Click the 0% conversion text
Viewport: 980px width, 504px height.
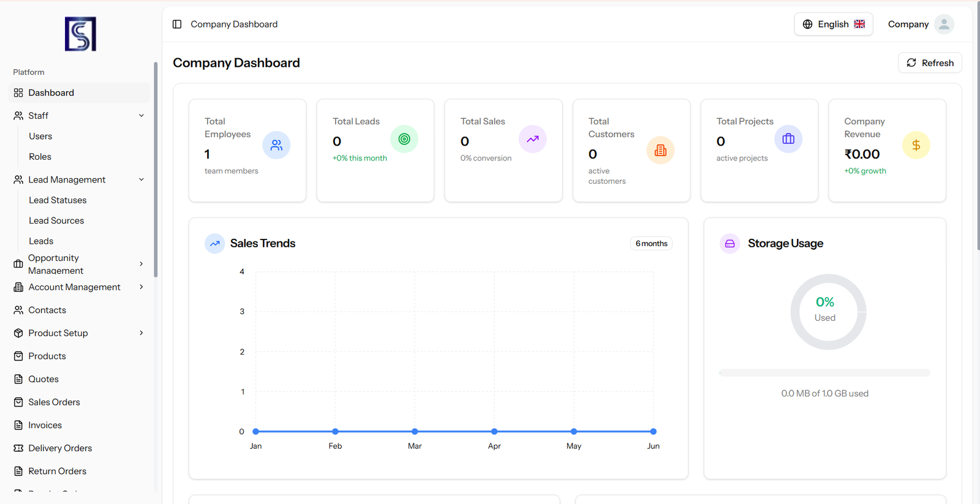pos(486,158)
